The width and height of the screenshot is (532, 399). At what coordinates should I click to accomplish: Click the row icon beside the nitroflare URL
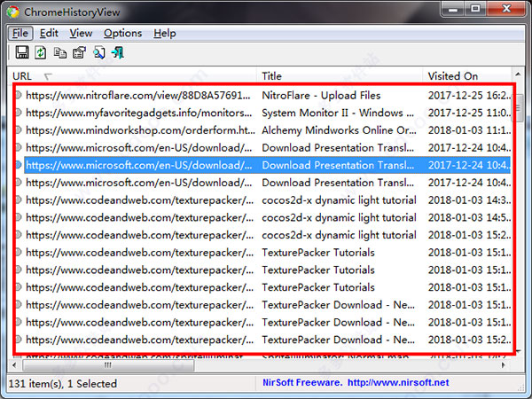coord(18,96)
